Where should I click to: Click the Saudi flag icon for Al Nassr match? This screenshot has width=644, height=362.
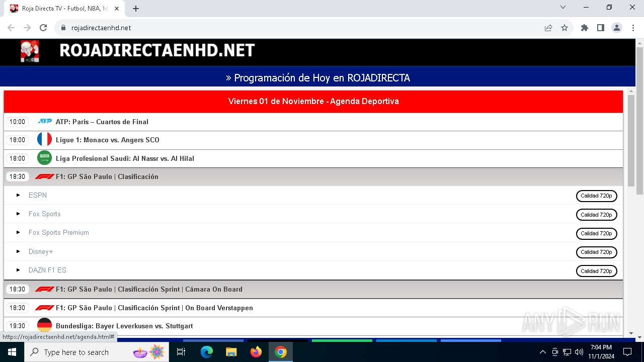click(44, 158)
